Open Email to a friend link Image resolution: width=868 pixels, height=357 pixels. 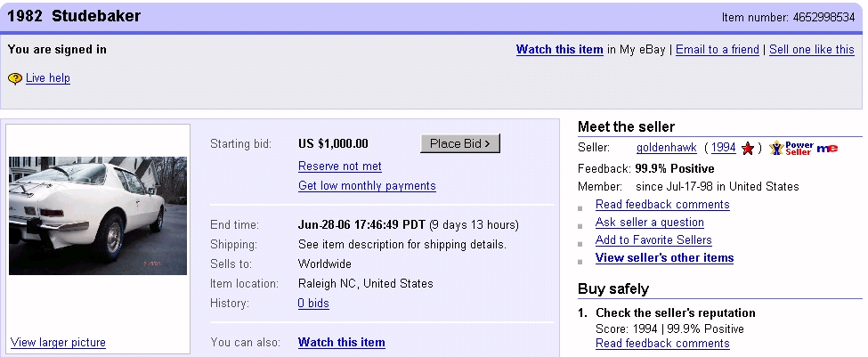coord(717,50)
